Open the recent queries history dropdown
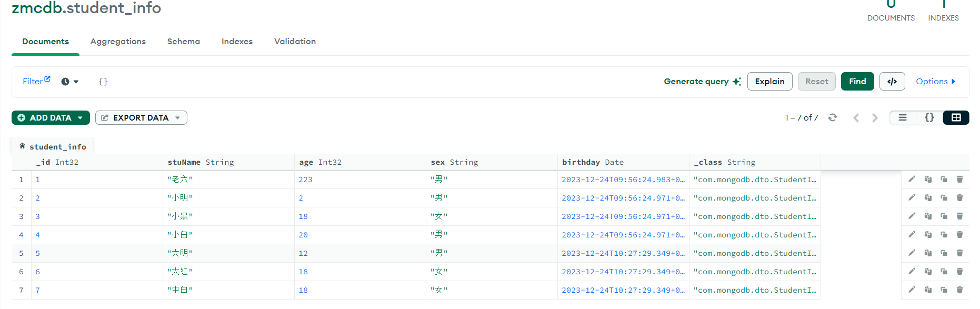Viewport: 980px width, 309px height. click(x=69, y=82)
